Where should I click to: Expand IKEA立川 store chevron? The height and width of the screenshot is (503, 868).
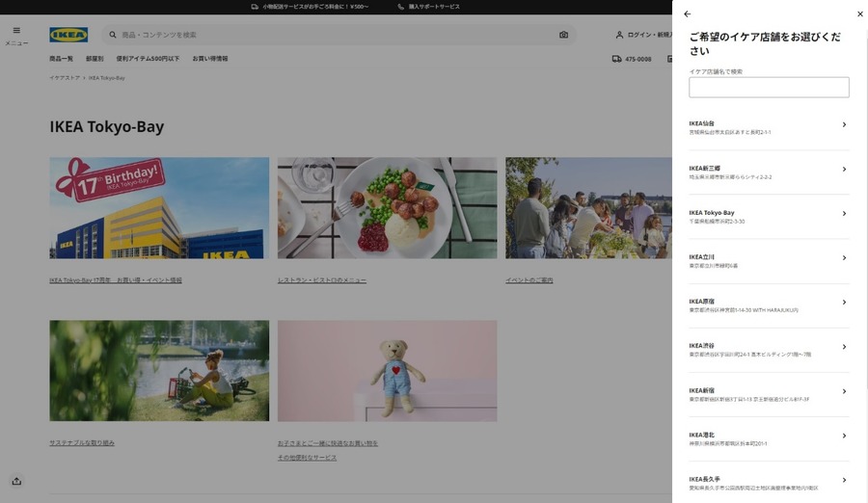(844, 258)
